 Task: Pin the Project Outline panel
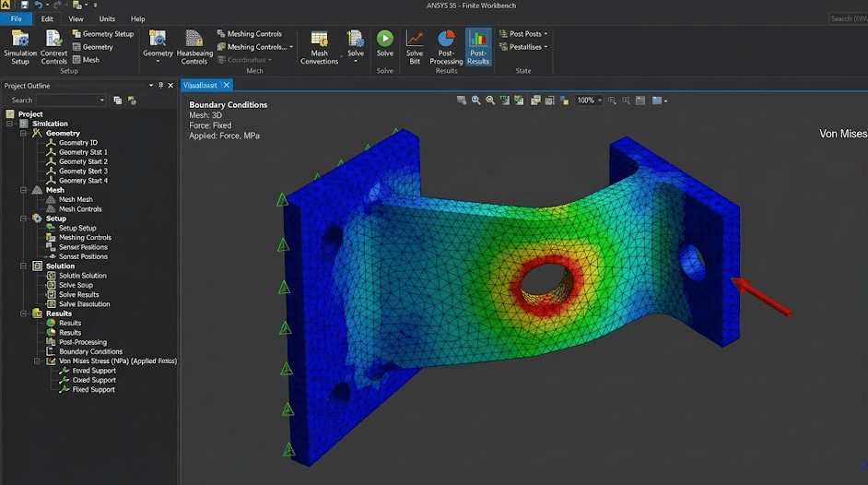click(x=160, y=85)
